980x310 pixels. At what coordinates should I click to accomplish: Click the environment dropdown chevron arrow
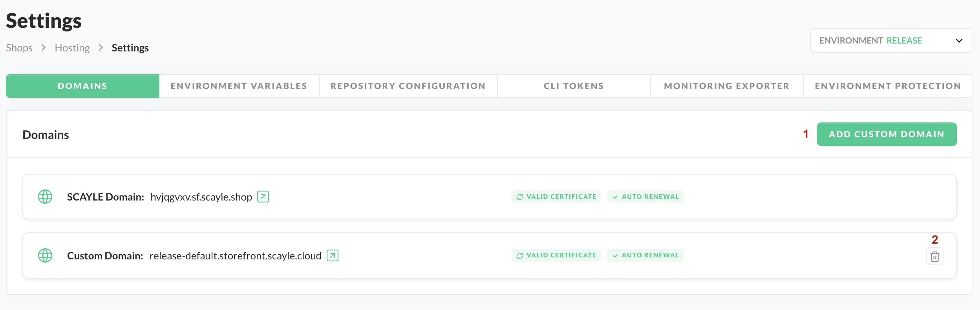coord(959,40)
